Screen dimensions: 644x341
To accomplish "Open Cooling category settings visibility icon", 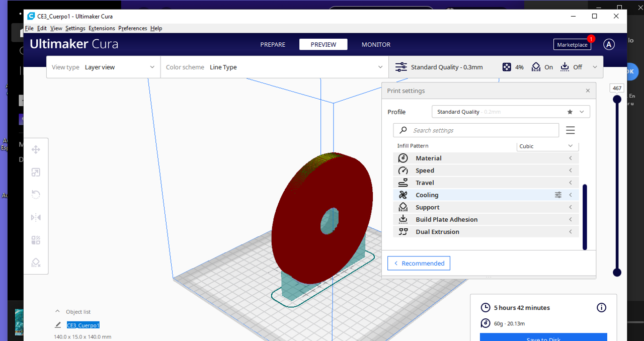I will coord(558,195).
